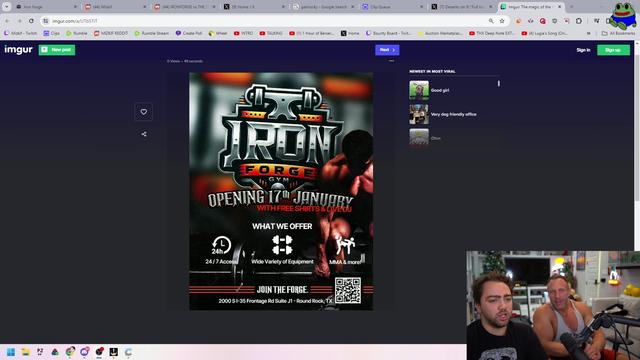Screen dimensions: 640x360
Task: Bookmark this page with the star icon
Action: pyautogui.click(x=502, y=21)
